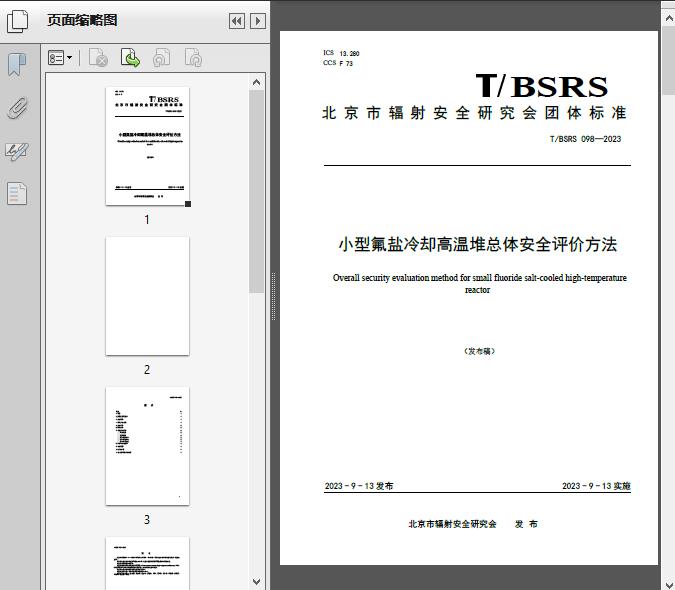The width and height of the screenshot is (675, 590).
Task: Click the 'T/BSRS' logo heading text
Action: (542, 86)
